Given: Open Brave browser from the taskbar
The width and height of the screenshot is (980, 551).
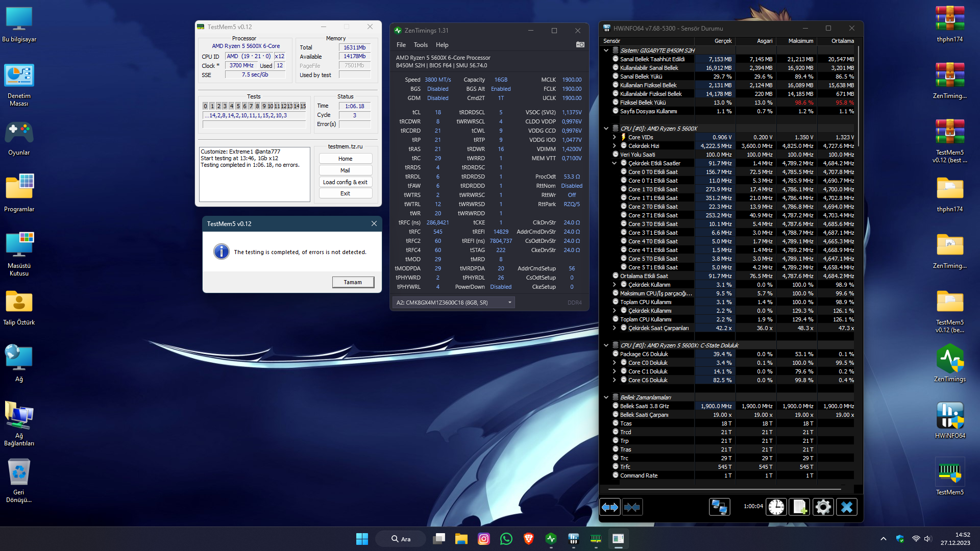Looking at the screenshot, I should click(529, 539).
